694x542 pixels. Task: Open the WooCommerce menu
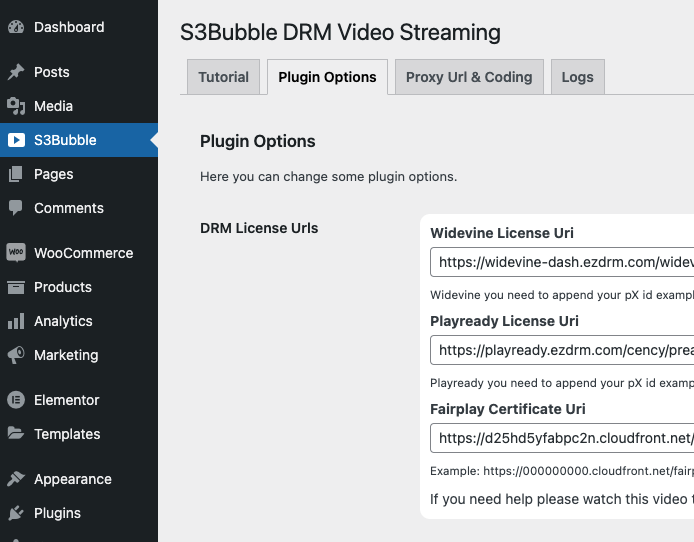[79, 253]
